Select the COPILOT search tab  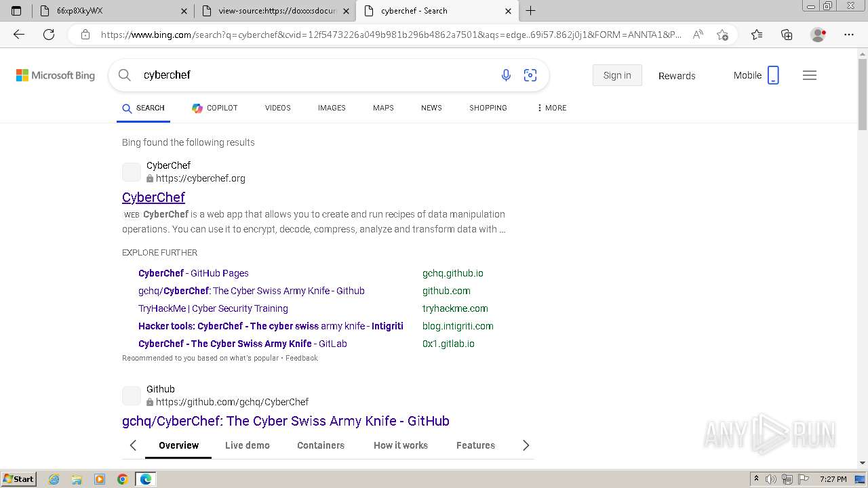[215, 108]
